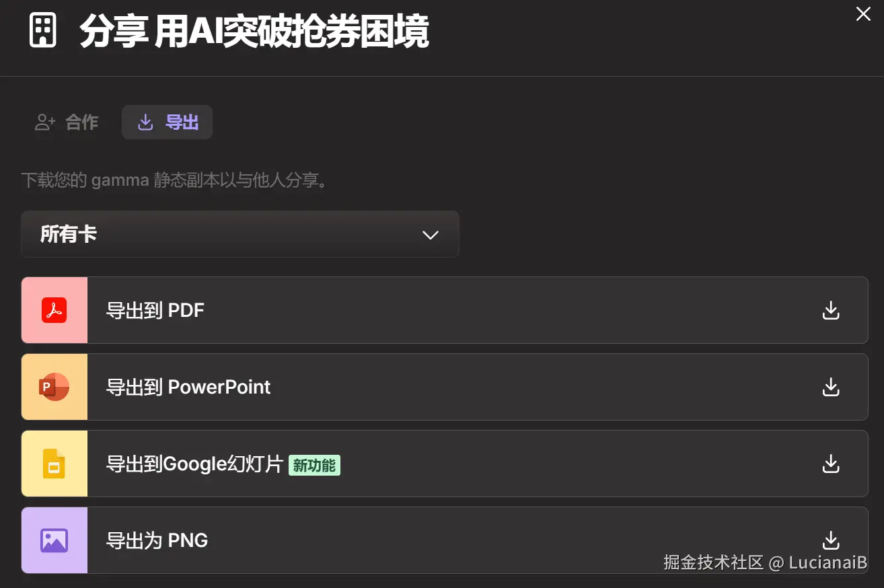Expand the chevron in the 所有卡 selector
The width and height of the screenshot is (884, 588).
point(430,235)
